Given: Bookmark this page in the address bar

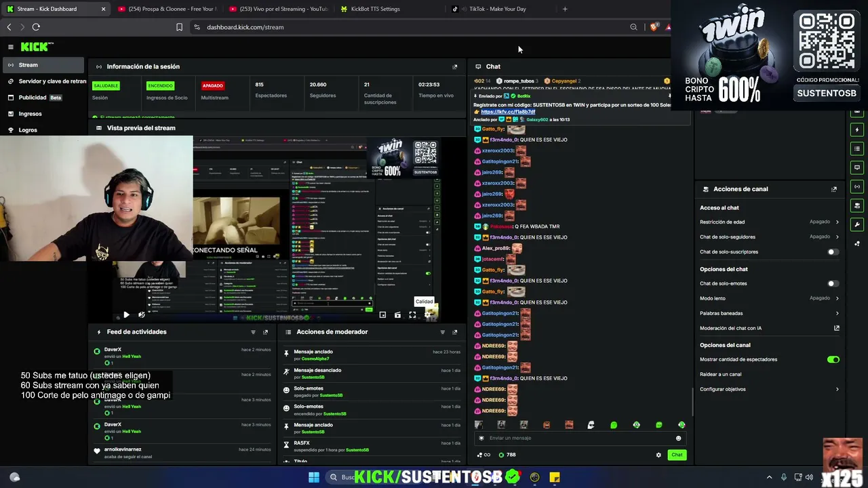Looking at the screenshot, I should click(x=179, y=27).
